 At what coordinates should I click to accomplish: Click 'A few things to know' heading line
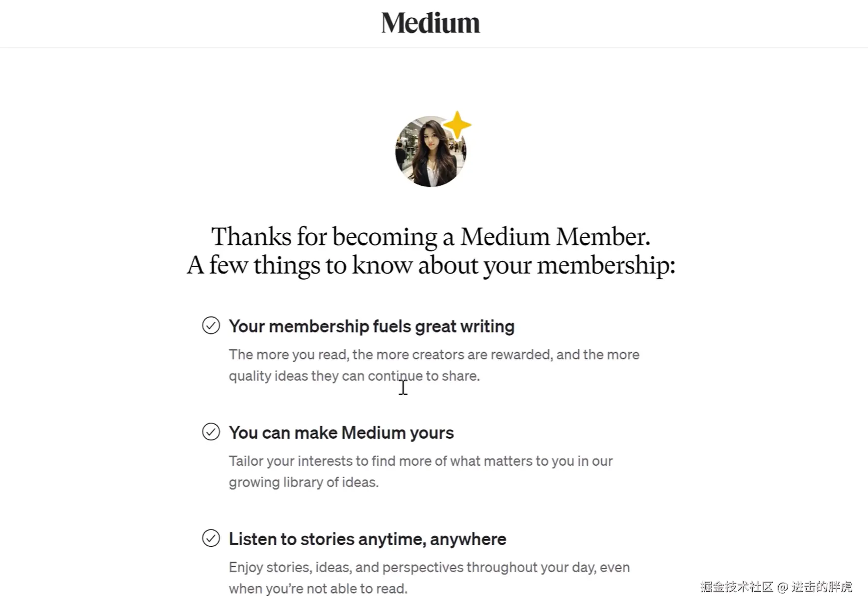(x=431, y=265)
